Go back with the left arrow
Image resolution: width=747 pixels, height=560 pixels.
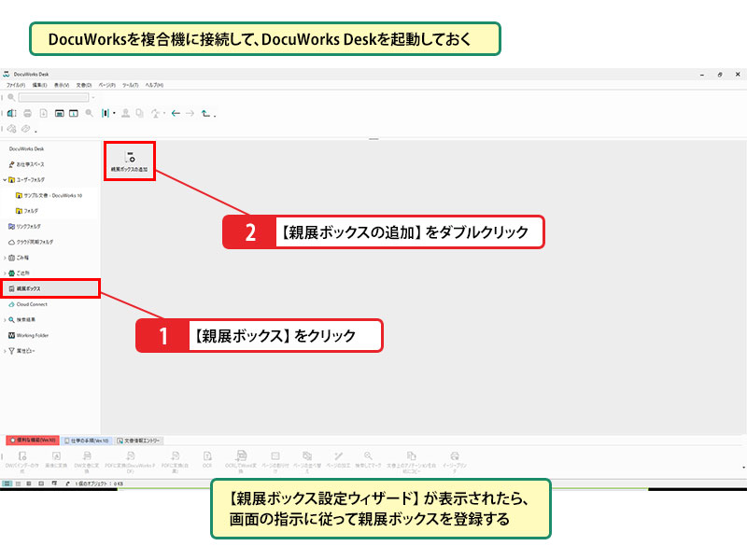click(176, 113)
